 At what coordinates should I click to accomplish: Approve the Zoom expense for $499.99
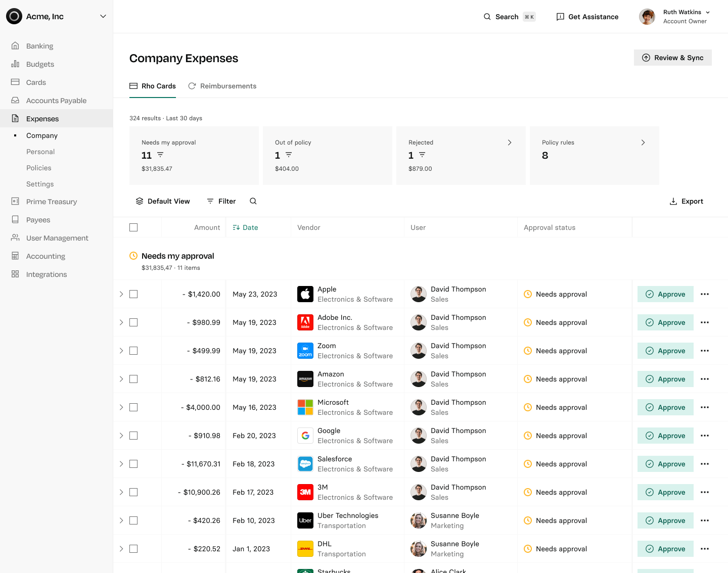665,351
